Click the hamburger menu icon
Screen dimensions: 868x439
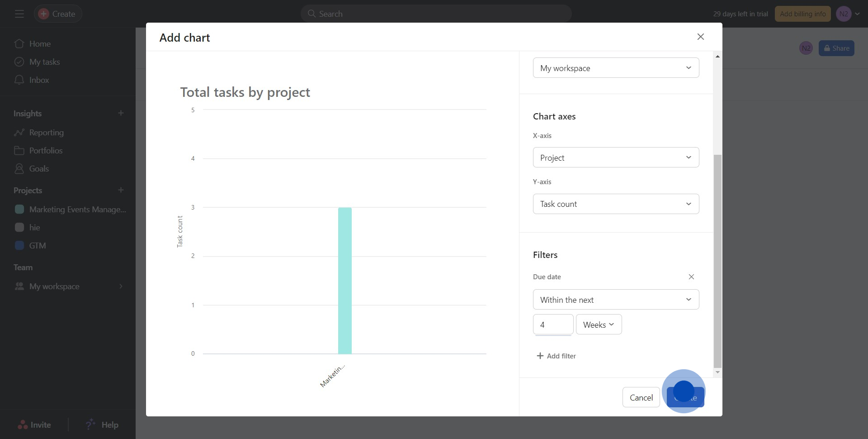pos(19,14)
